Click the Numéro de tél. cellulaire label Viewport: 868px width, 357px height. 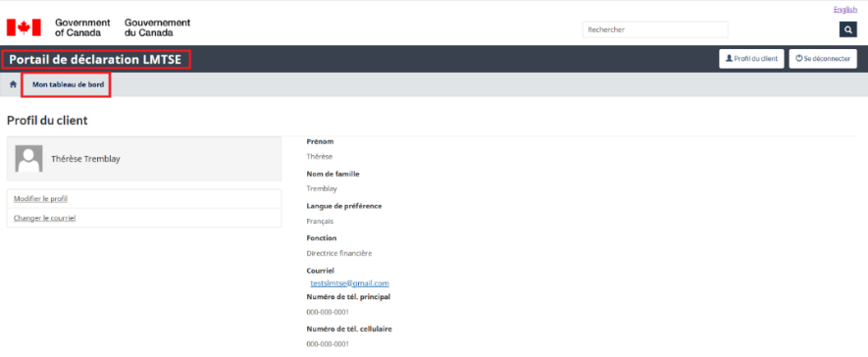click(349, 329)
